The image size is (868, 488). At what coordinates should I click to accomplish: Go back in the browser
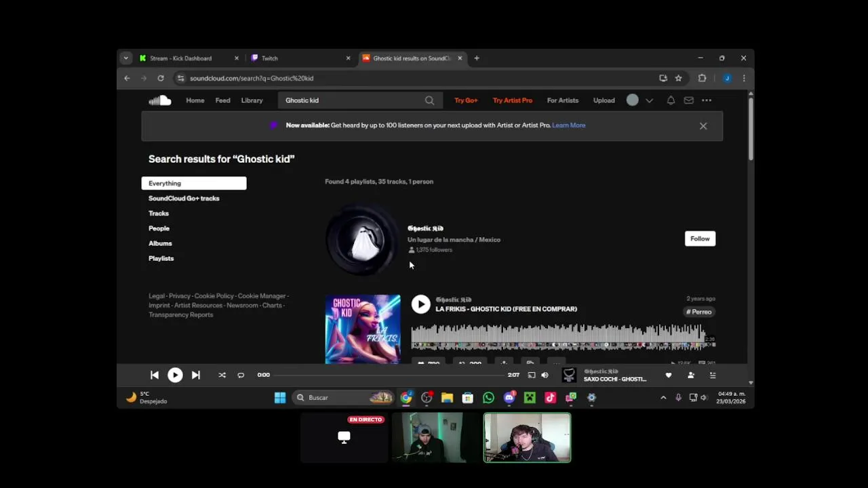point(127,78)
